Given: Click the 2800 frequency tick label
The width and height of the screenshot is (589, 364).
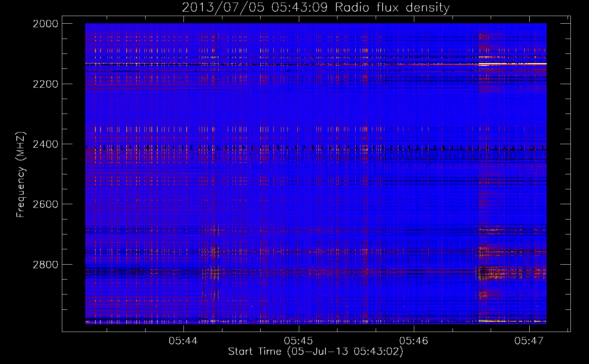Looking at the screenshot, I should [46, 265].
